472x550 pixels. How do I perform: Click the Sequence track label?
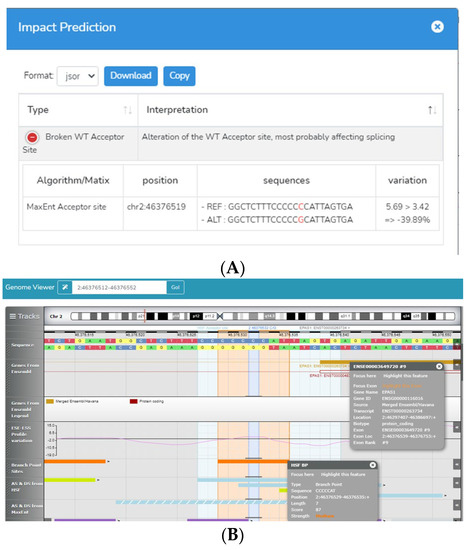coord(22,345)
